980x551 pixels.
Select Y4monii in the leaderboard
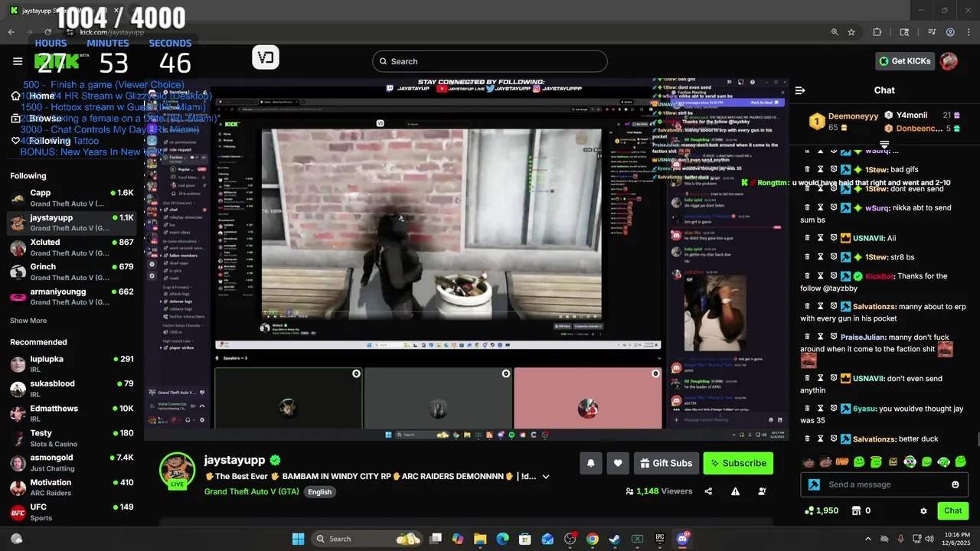click(912, 116)
